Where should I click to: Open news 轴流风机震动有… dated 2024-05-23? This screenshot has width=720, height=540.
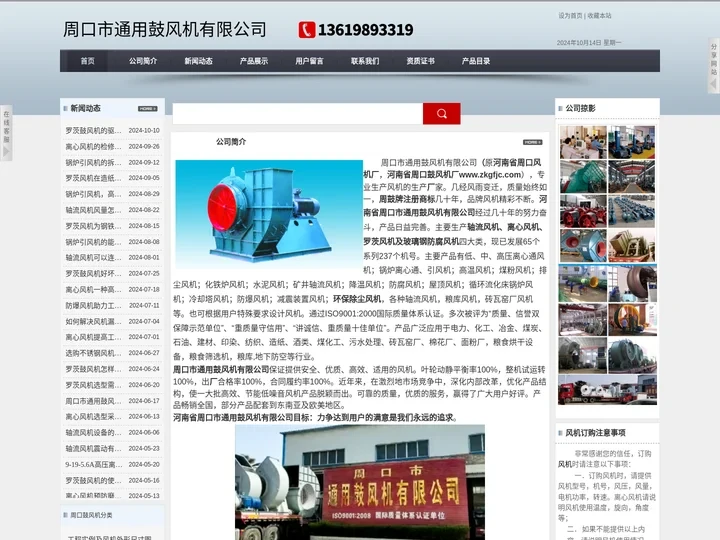pyautogui.click(x=93, y=449)
